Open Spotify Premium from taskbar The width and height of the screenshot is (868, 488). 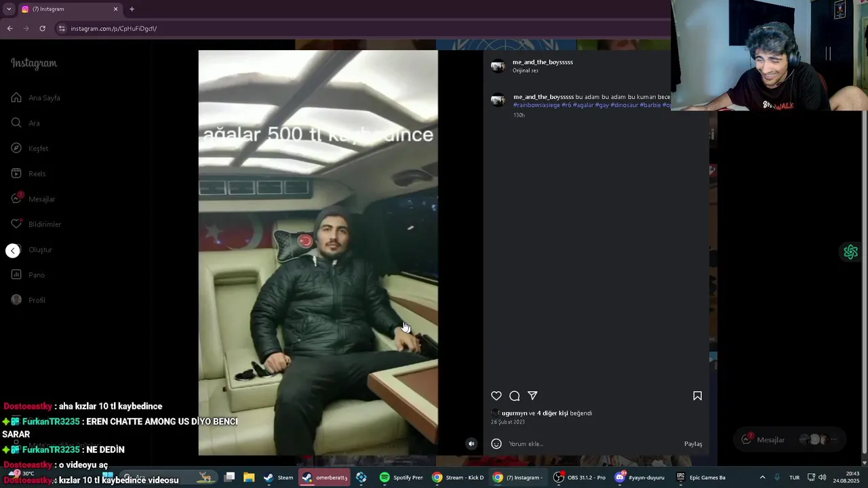pos(401,477)
